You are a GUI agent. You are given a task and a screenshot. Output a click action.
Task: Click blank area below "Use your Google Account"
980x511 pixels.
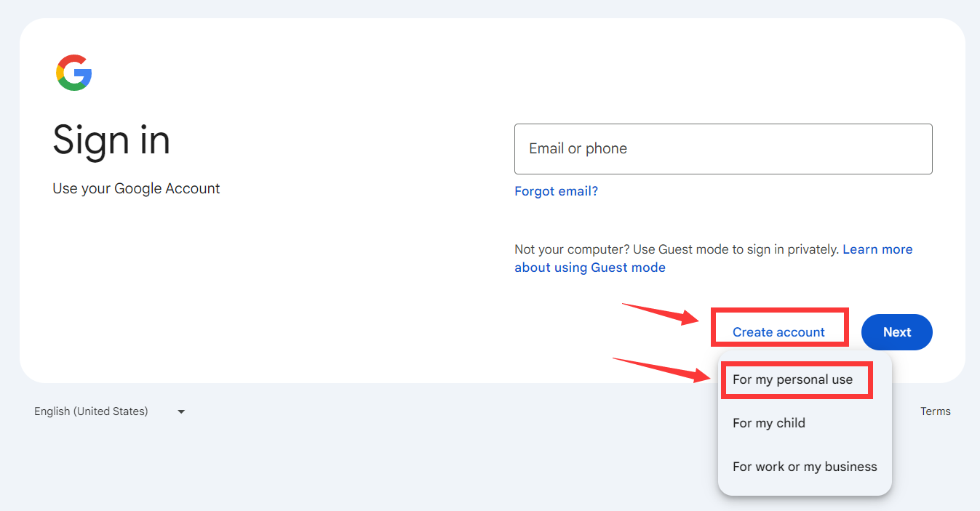coord(182,291)
